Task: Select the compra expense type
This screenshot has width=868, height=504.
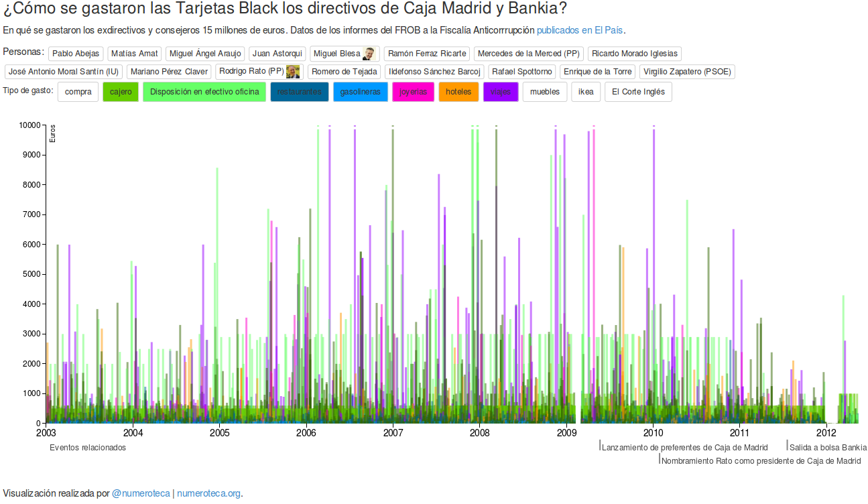Action: 78,92
